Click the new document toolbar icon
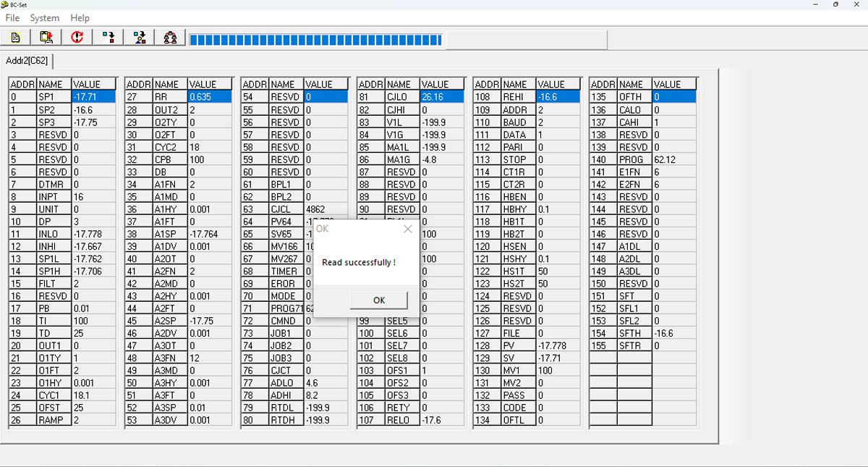The height and width of the screenshot is (467, 868). click(15, 38)
